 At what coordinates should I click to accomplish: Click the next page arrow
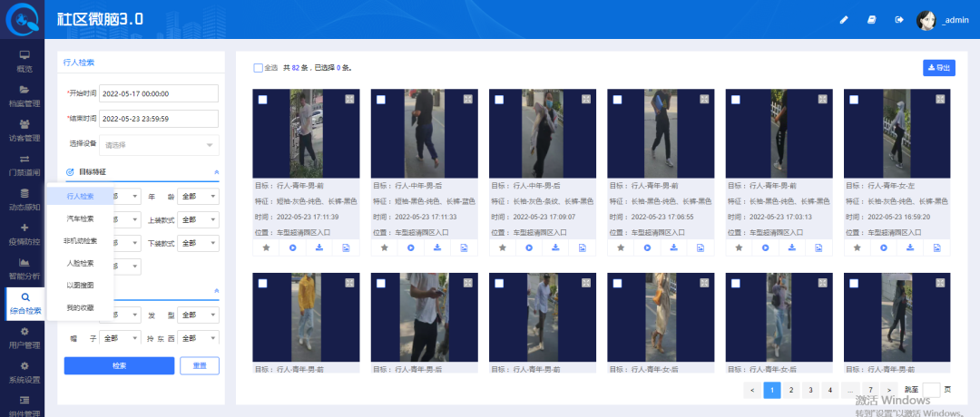[x=889, y=390]
